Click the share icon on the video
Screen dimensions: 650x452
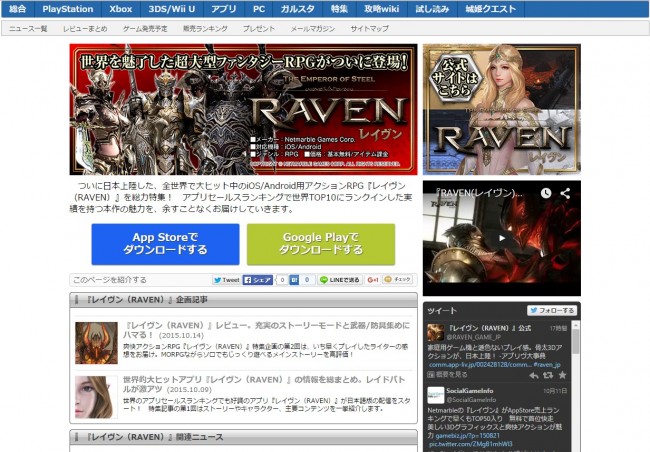[x=565, y=193]
